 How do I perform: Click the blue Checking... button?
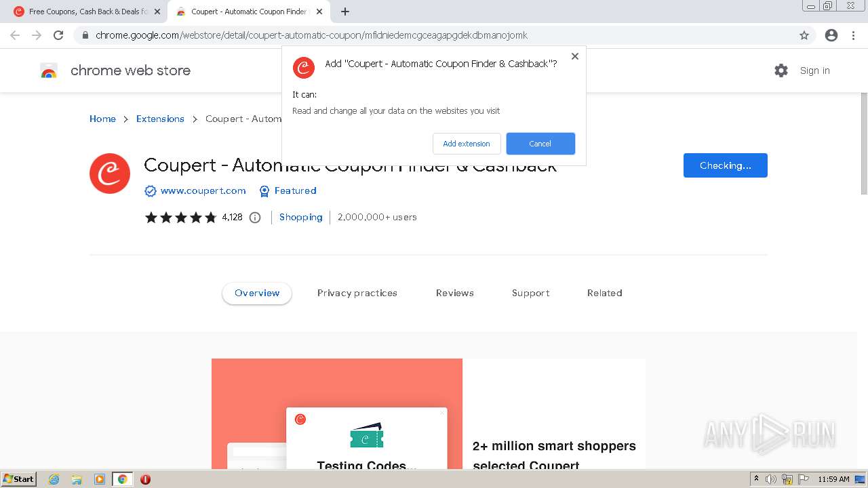pyautogui.click(x=726, y=165)
